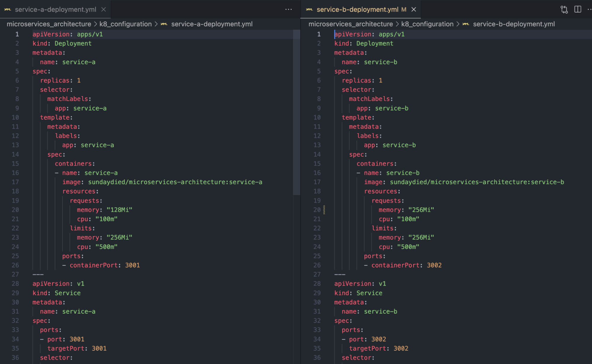Click 'port: 3001' in left editor
This screenshot has width=592, height=364.
point(66,339)
